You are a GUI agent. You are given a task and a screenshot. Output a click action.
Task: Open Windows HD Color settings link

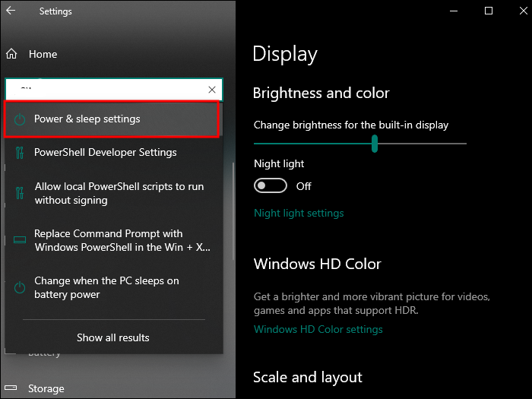[318, 330]
